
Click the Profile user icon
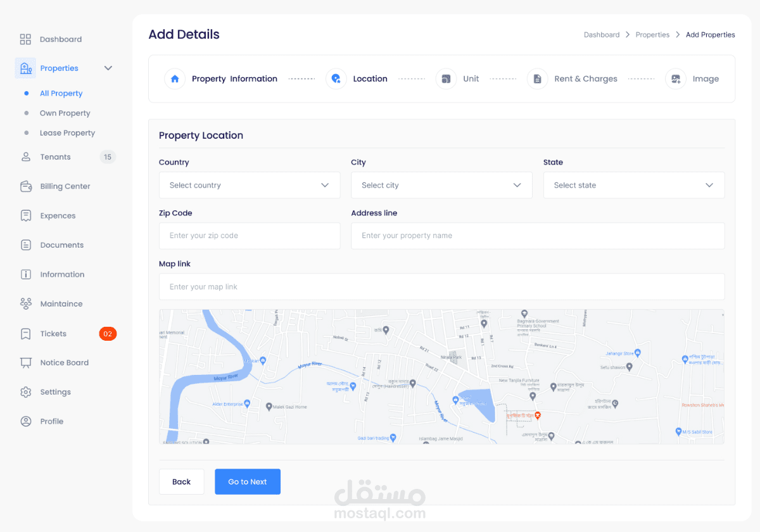point(26,421)
